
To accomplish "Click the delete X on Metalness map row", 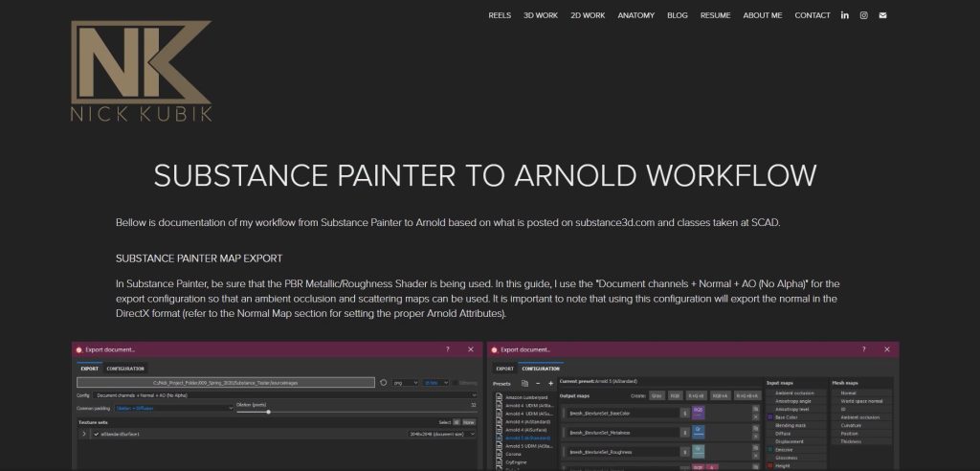I will tap(756, 437).
